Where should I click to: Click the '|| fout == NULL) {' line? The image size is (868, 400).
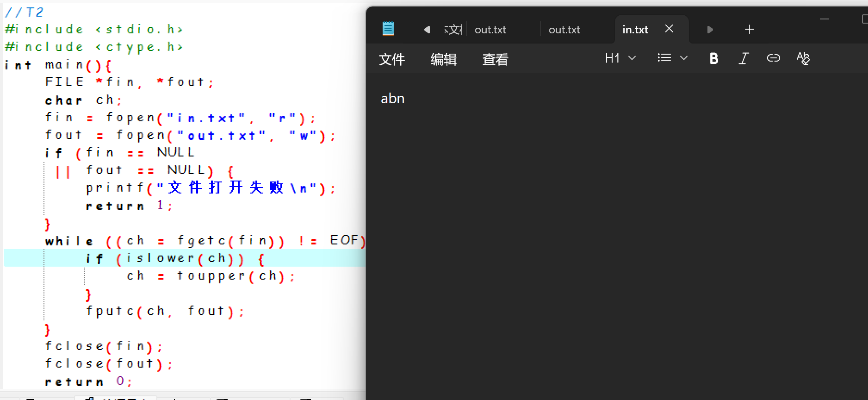145,170
